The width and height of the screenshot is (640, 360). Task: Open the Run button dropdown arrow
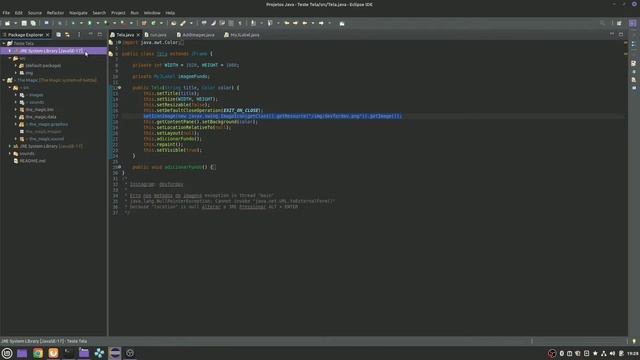pos(98,23)
